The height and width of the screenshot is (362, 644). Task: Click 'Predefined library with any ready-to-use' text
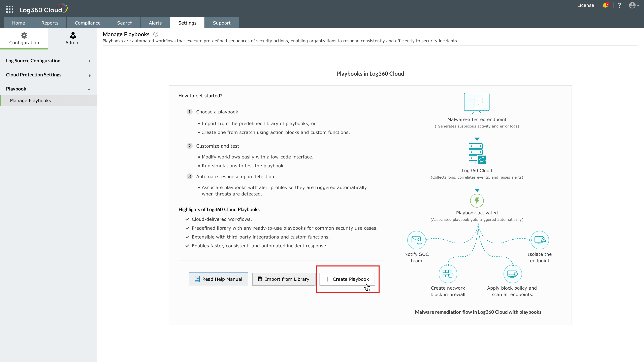(x=285, y=228)
